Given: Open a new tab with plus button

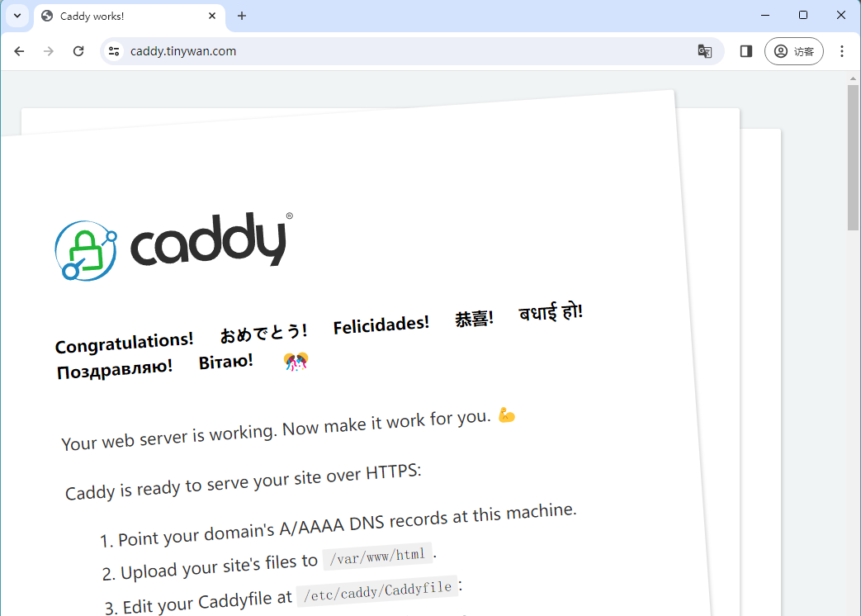Looking at the screenshot, I should tap(242, 16).
